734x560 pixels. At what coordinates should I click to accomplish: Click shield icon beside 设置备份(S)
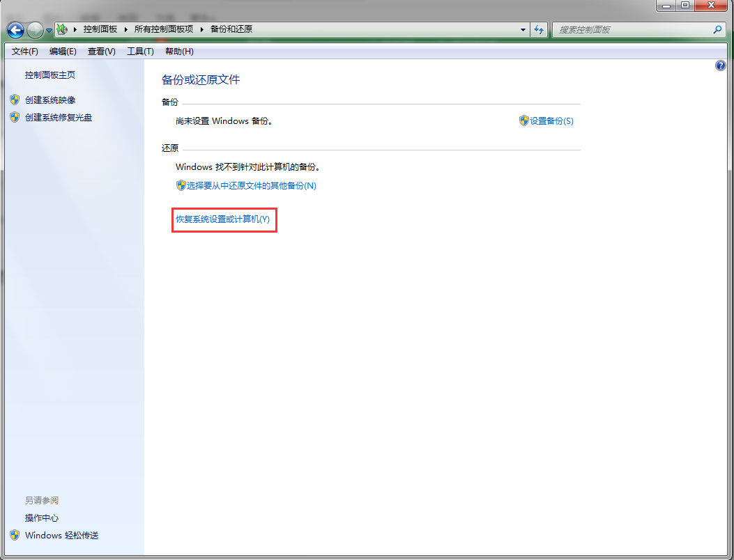point(523,120)
